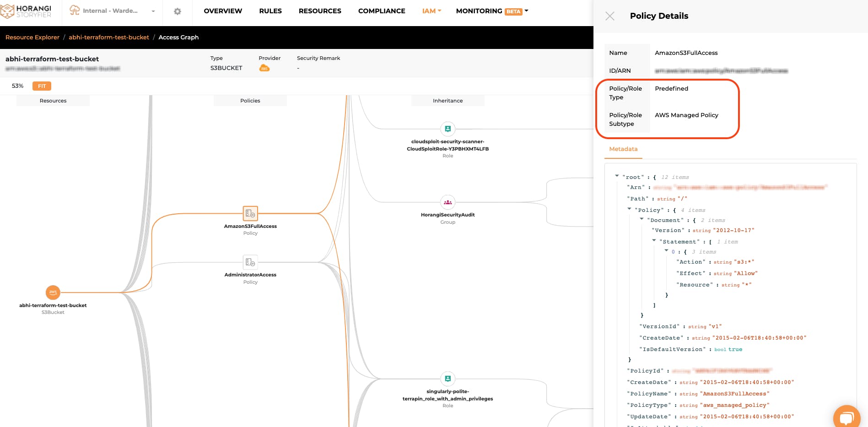The image size is (868, 427).
Task: Click the S3BUCKET type value
Action: click(x=226, y=68)
